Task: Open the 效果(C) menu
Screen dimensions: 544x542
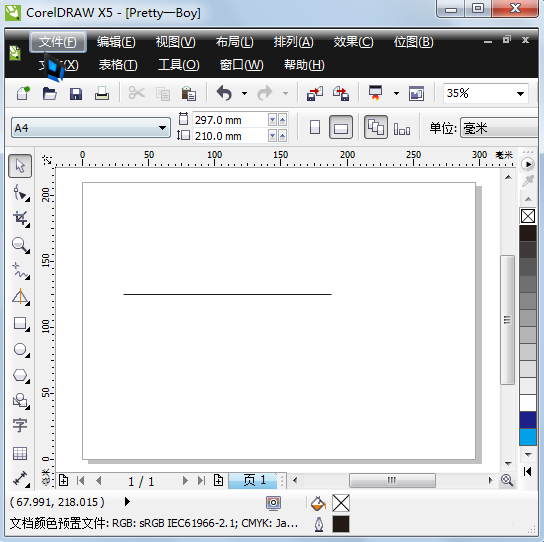Action: [x=353, y=42]
